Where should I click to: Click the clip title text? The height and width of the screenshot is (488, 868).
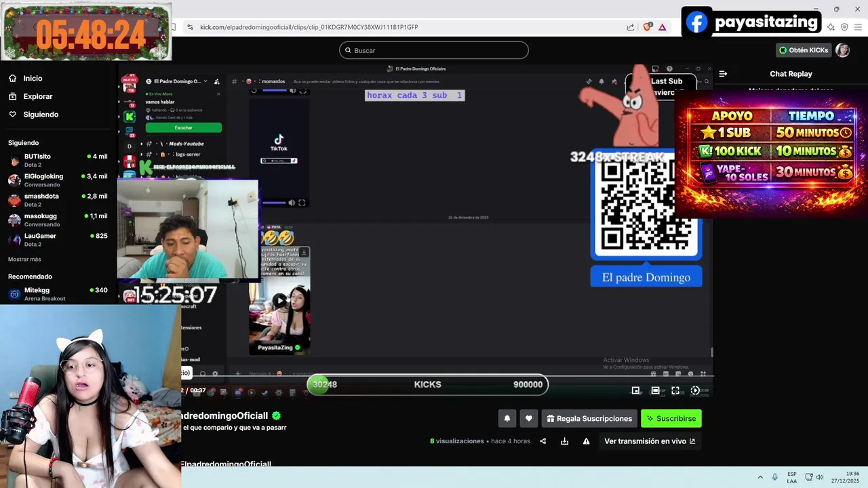click(235, 428)
